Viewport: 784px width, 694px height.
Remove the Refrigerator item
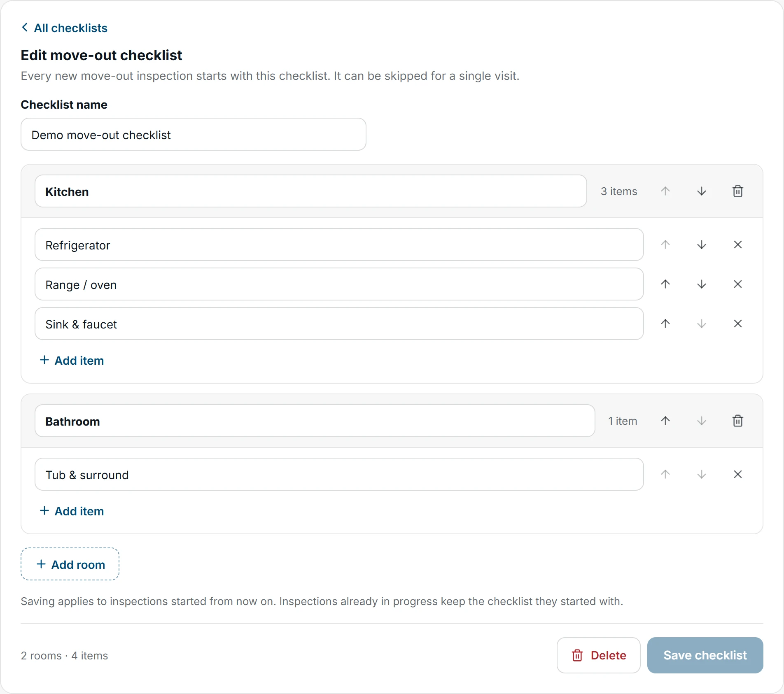(x=738, y=245)
